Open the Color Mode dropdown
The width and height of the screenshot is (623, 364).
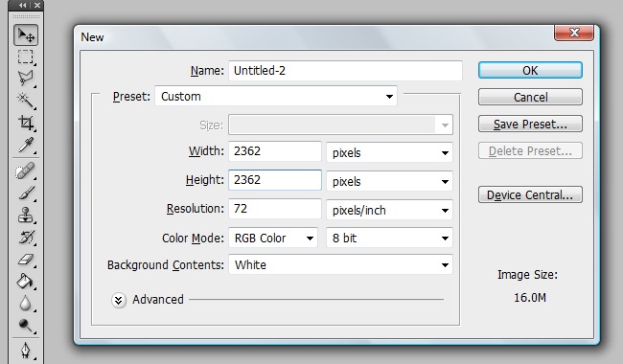coord(273,238)
